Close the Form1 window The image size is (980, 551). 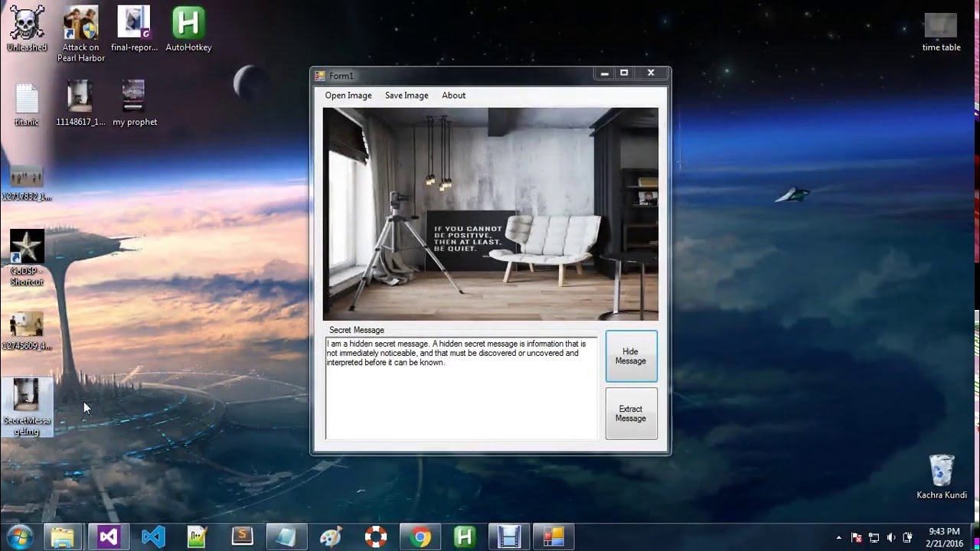click(x=651, y=73)
